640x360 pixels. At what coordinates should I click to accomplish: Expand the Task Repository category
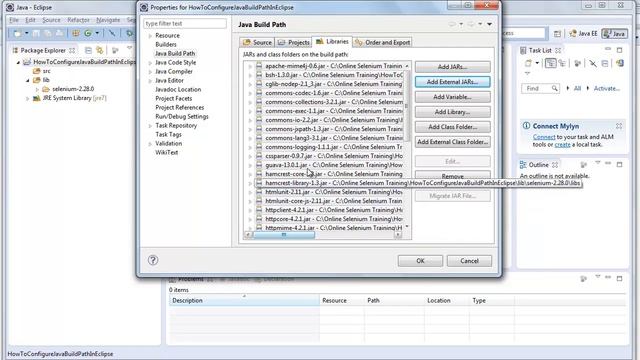[x=150, y=126]
